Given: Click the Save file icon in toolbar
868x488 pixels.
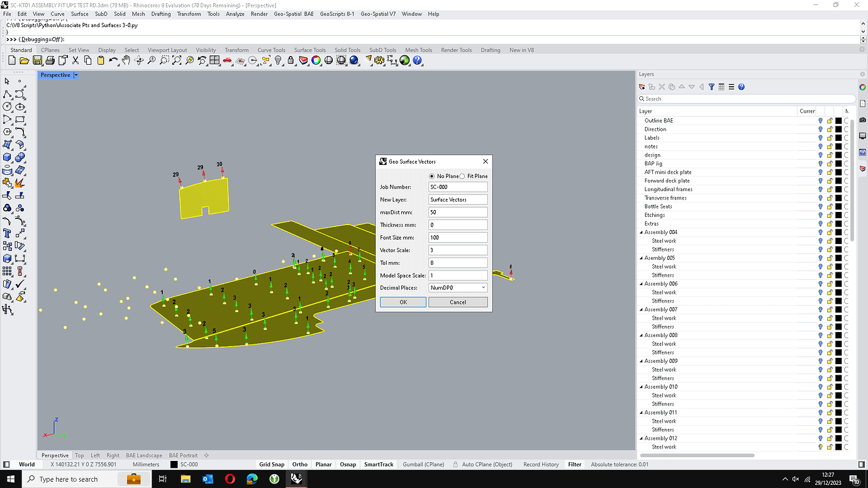Looking at the screenshot, I should pos(37,60).
